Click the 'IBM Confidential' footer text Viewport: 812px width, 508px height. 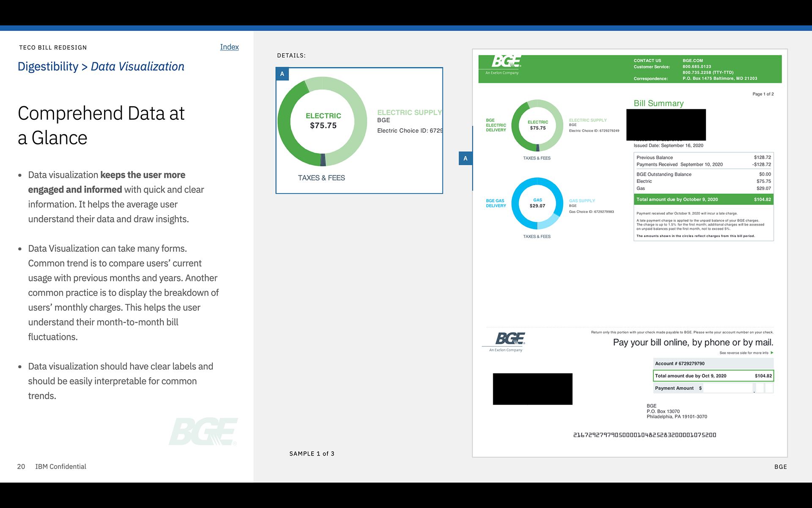point(60,467)
